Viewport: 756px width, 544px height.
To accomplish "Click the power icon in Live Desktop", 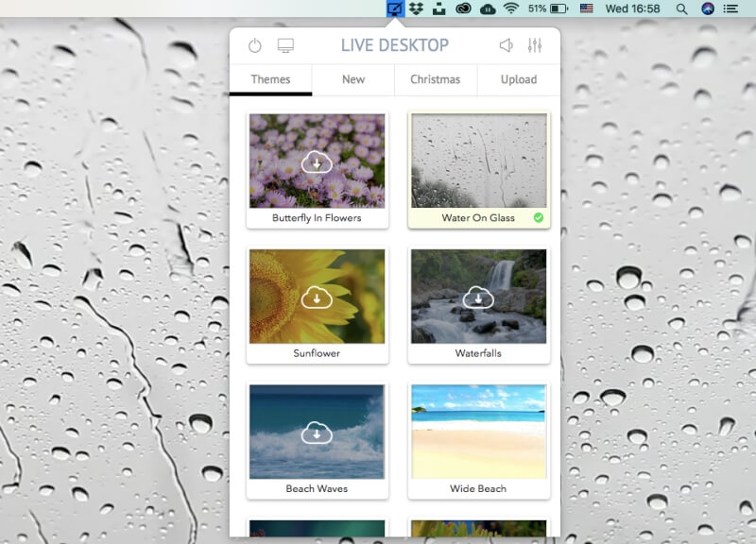I will click(x=254, y=45).
